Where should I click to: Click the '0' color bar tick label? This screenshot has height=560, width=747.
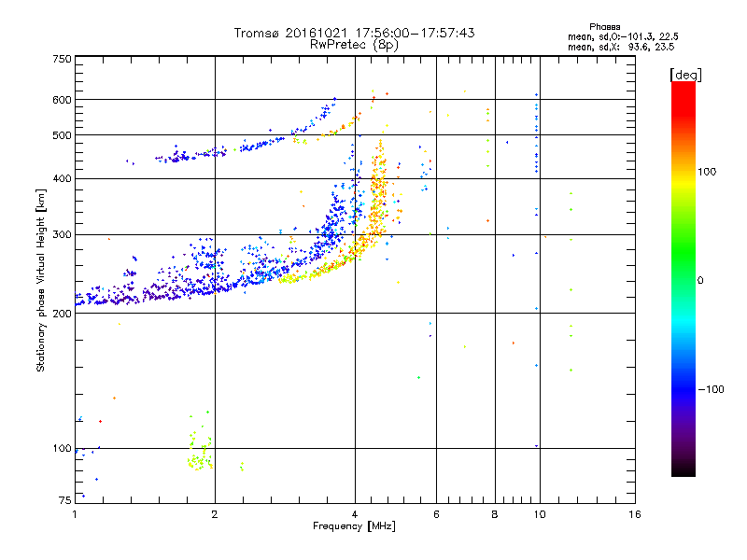(x=700, y=281)
